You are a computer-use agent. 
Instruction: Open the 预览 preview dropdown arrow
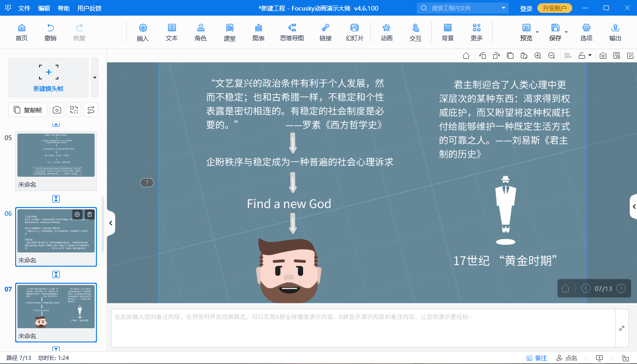click(537, 32)
